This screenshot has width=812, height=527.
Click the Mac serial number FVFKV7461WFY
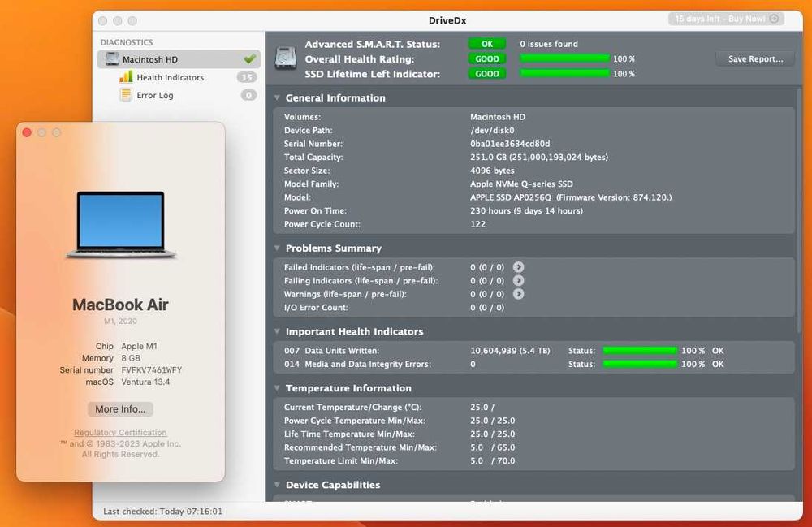point(152,370)
